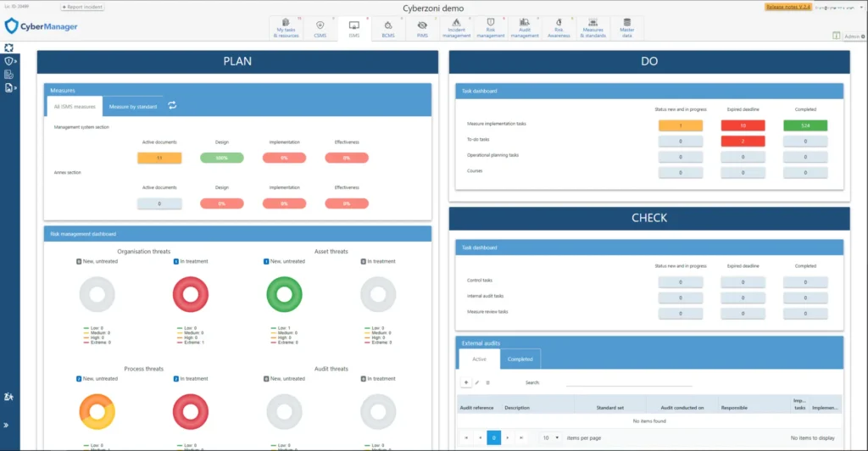
Task: Open the BCMS module
Action: click(388, 29)
